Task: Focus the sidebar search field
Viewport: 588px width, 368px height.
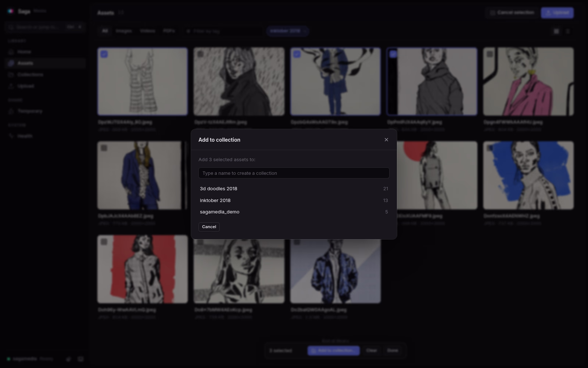Action: click(46, 27)
